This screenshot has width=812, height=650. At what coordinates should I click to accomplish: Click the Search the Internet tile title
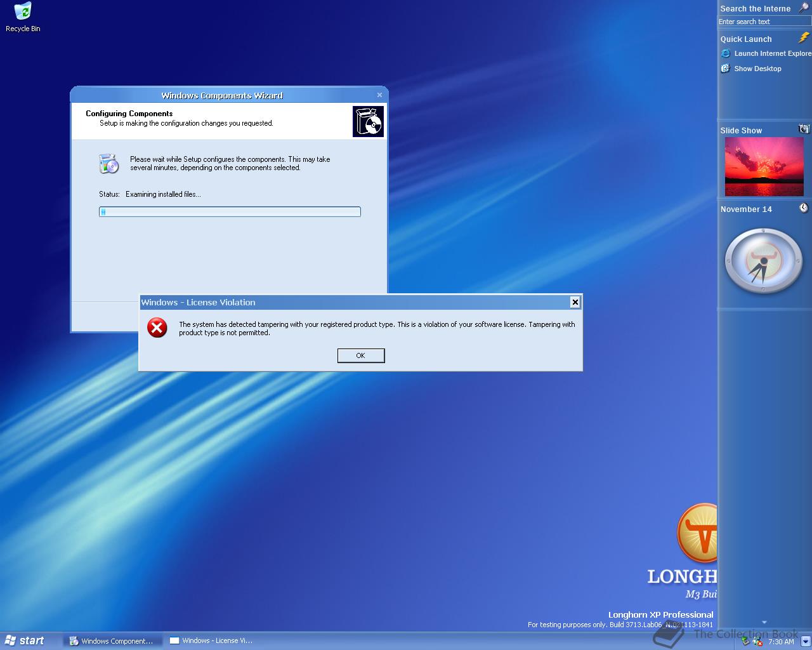(x=756, y=8)
